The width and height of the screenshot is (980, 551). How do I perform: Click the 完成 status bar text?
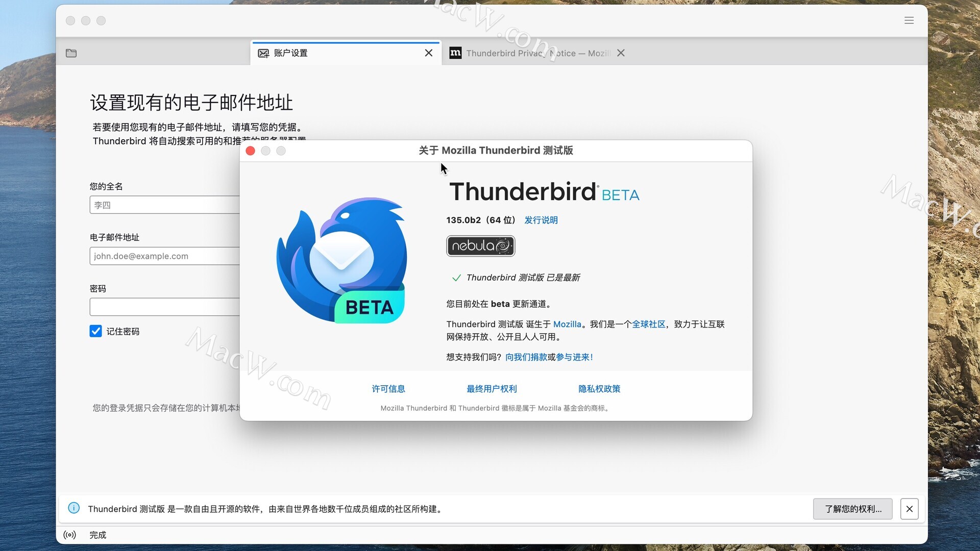[x=98, y=535]
